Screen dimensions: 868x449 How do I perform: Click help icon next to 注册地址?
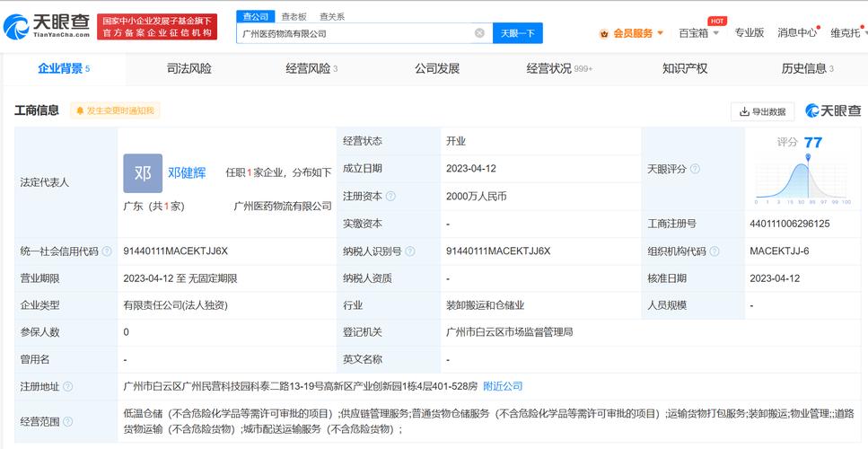(x=67, y=386)
